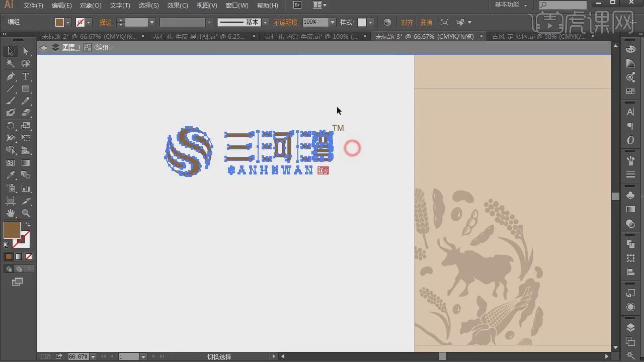Select the Type tool
This screenshot has height=362, width=644.
(26, 76)
